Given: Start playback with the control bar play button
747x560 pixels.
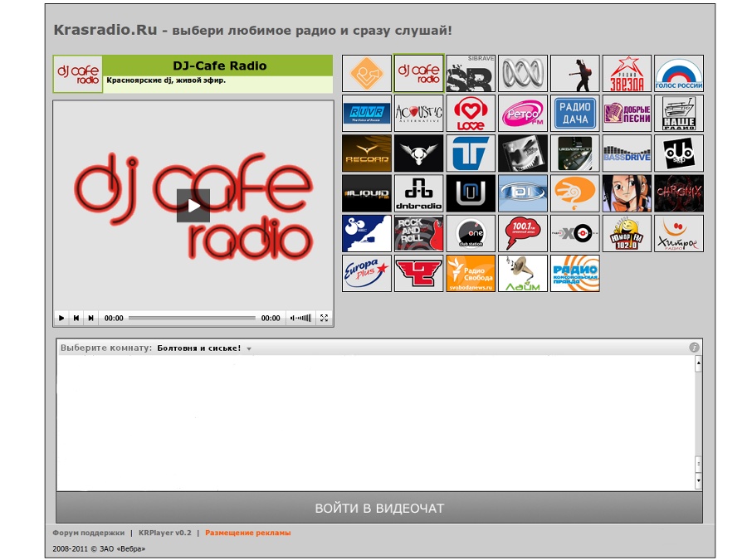Looking at the screenshot, I should (61, 318).
